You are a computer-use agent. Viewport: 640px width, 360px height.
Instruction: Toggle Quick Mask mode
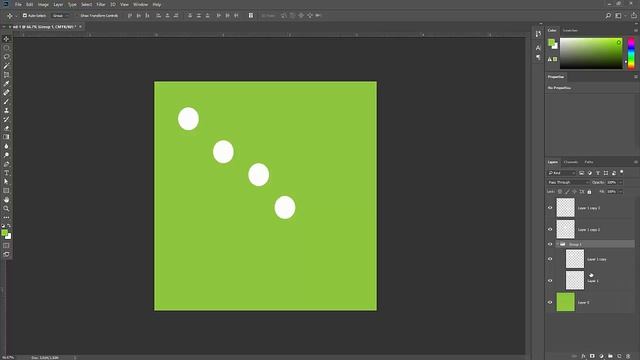coord(6,246)
